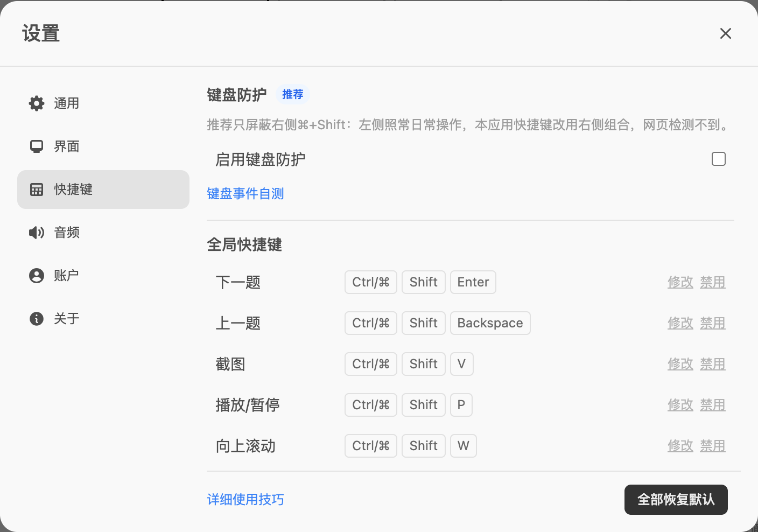Close the 设置 dialog with the X

[726, 33]
